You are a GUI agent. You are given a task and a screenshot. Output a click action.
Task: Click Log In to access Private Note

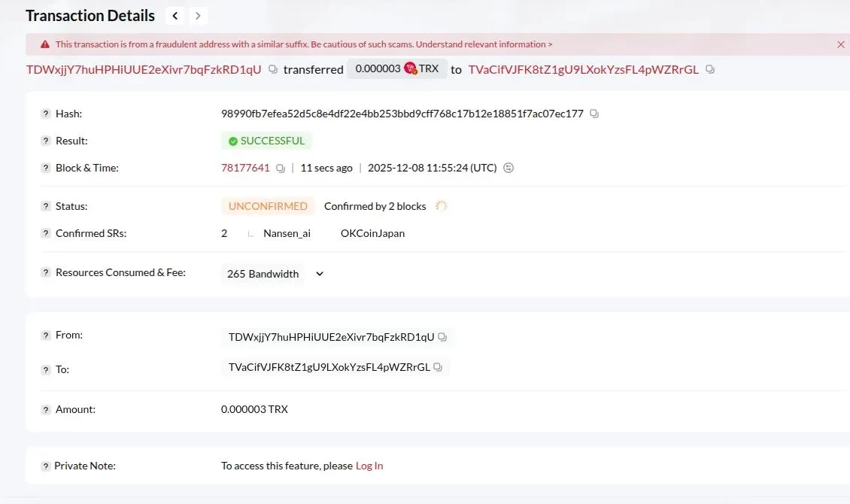[369, 466]
